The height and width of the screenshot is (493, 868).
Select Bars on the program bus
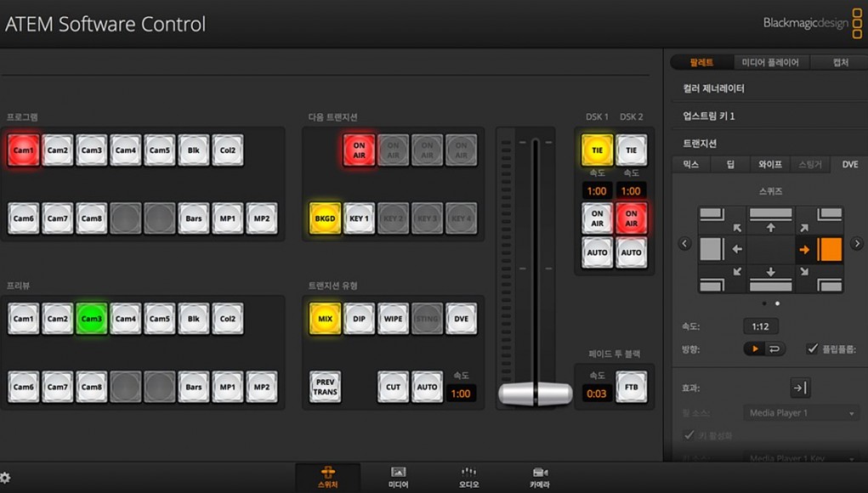[x=194, y=218]
